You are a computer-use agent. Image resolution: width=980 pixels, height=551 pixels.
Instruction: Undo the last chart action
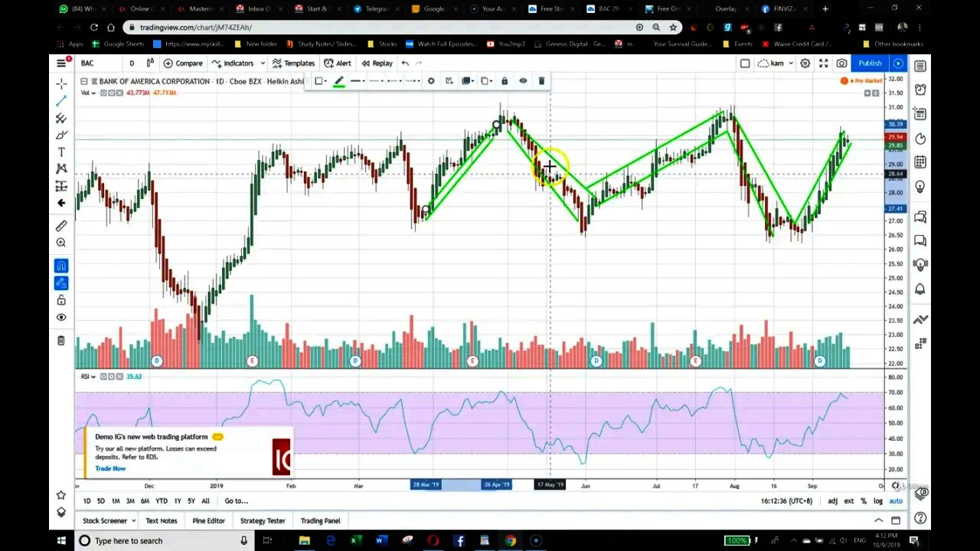click(405, 63)
